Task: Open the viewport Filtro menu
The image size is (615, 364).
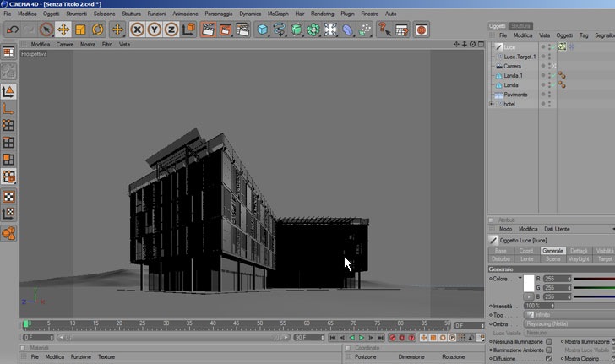Action: (107, 44)
